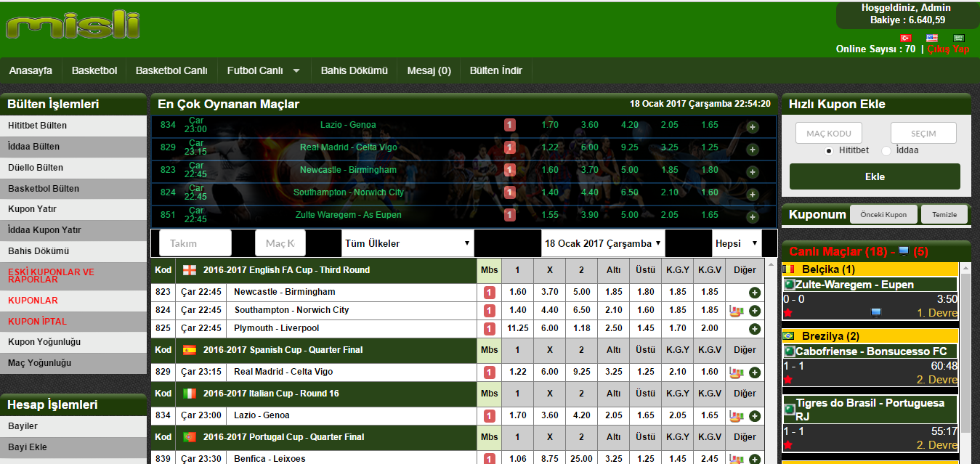Favorite the Cabofriense - Bonsucesso FC live match star

787,380
